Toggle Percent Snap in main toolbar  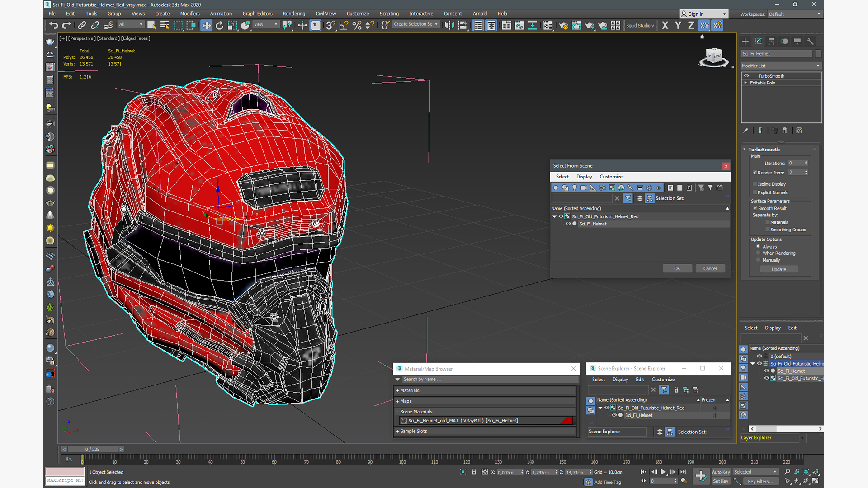pyautogui.click(x=357, y=25)
